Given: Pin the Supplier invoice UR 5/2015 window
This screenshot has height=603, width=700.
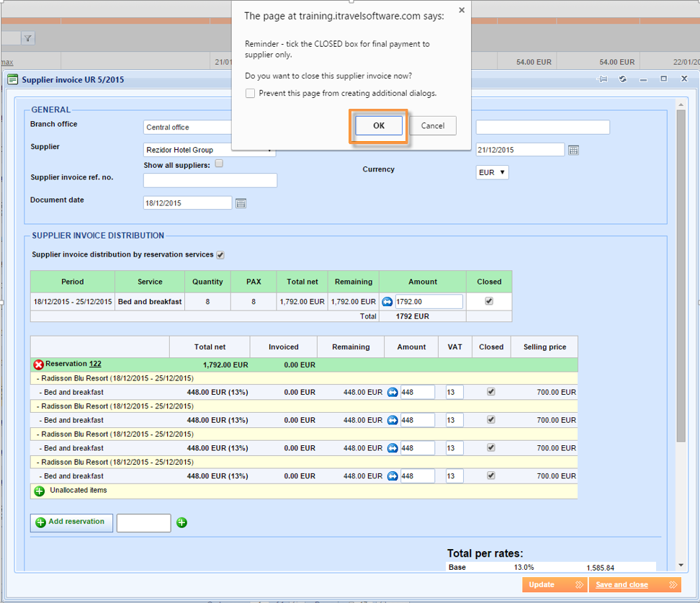Looking at the screenshot, I should (602, 79).
